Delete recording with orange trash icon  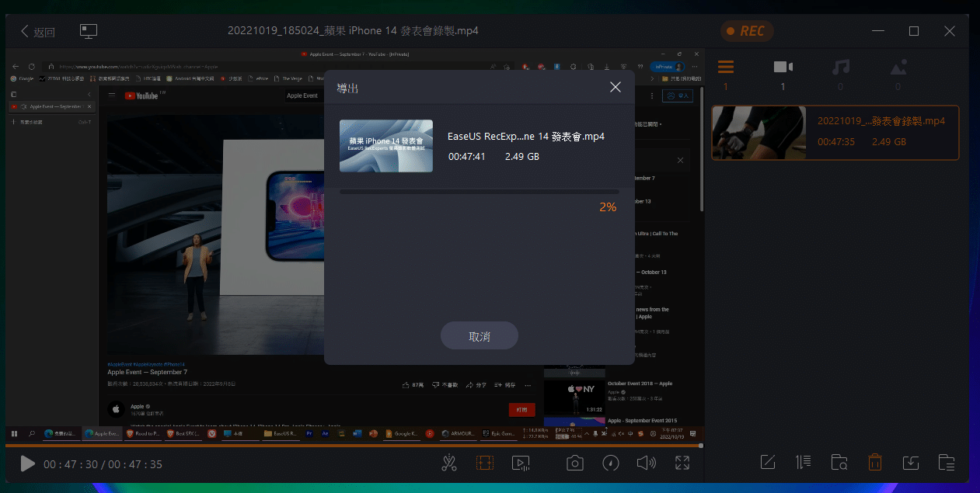tap(875, 463)
